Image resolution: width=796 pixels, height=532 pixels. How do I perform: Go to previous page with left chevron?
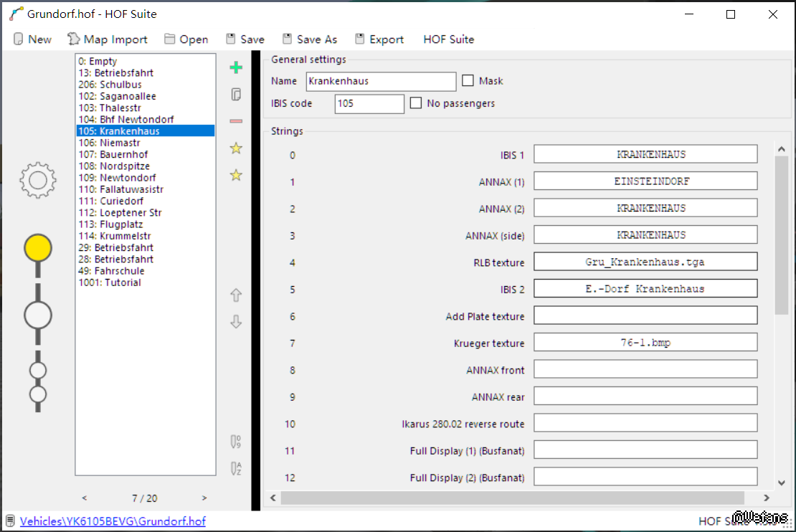coord(85,498)
